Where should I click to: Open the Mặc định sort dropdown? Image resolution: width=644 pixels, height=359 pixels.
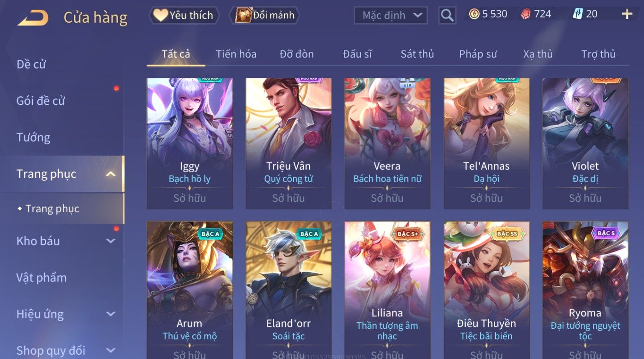391,16
